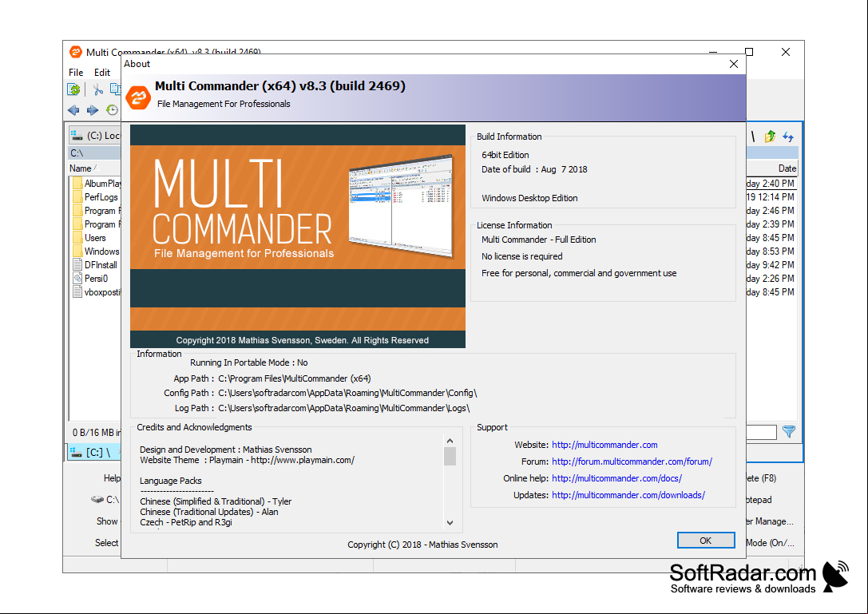Screen dimensions: 868x614
Task: Click the 'Chinese (Simplified & Traditional) - Tyler' credit line
Action: (216, 501)
